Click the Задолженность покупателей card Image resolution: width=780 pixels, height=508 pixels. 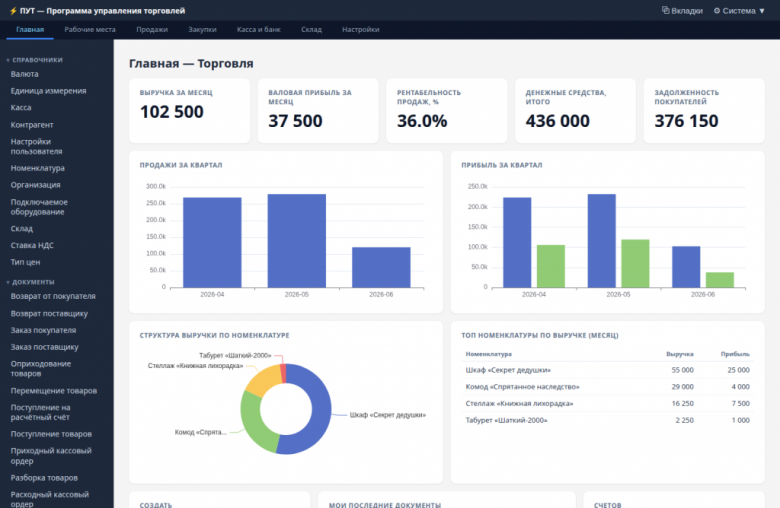click(704, 110)
